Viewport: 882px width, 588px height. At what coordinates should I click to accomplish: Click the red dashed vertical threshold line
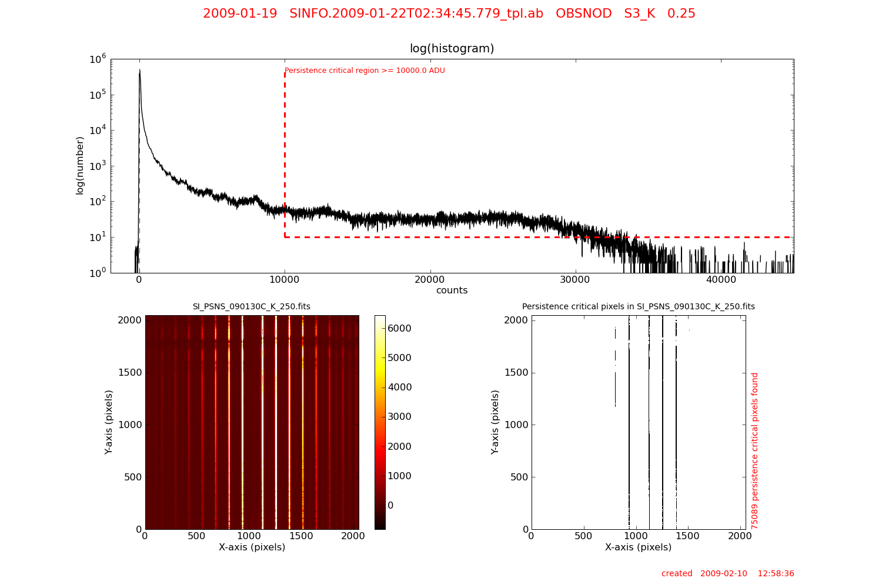point(285,153)
